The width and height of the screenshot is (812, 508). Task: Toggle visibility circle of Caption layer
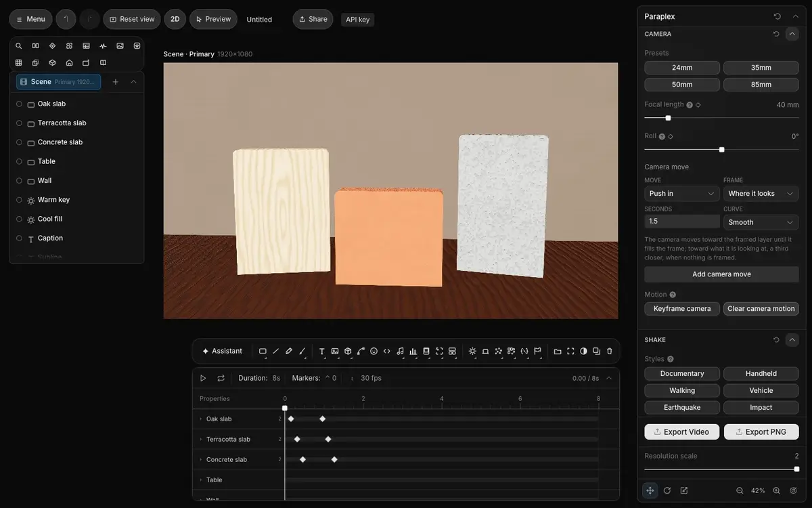19,238
